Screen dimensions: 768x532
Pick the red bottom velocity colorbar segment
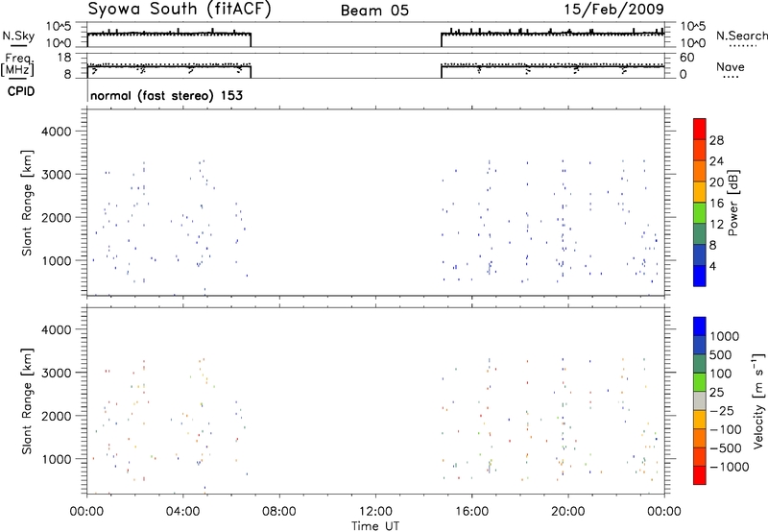pyautogui.click(x=700, y=475)
